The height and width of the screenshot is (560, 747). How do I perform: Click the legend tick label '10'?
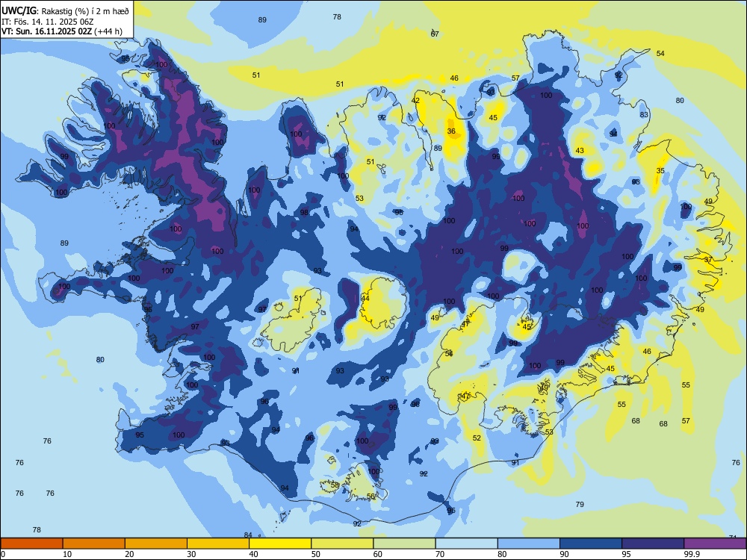(x=67, y=554)
